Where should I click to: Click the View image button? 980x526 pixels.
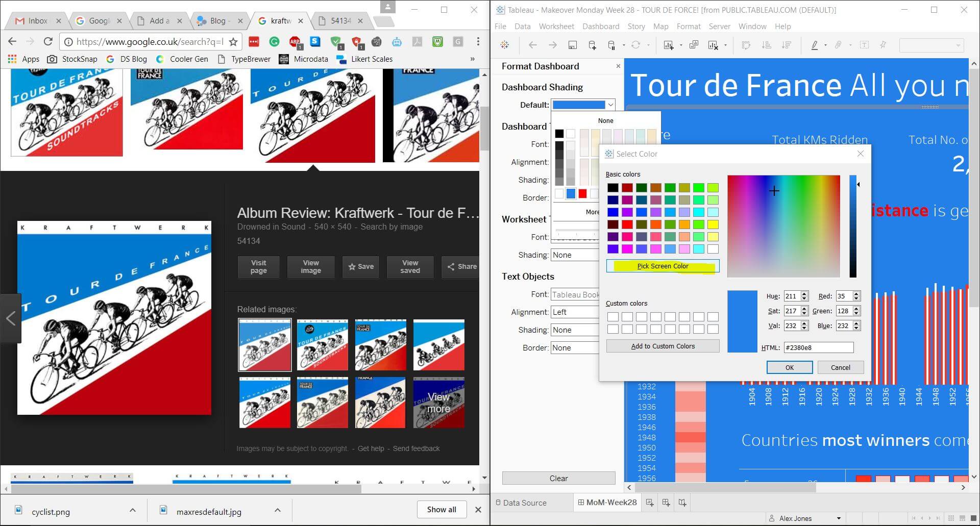tap(310, 267)
